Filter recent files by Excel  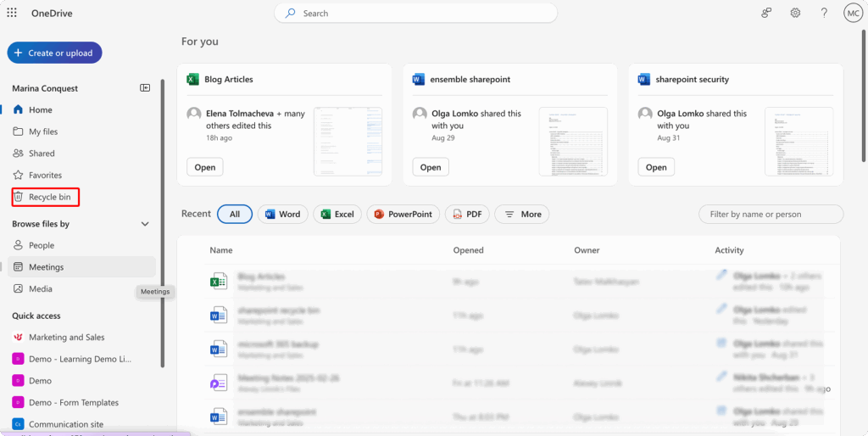click(x=337, y=214)
